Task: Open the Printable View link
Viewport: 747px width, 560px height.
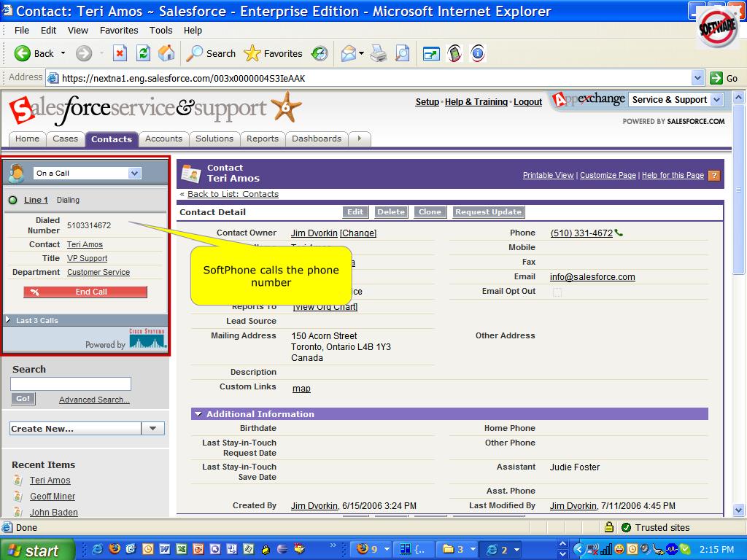Action: click(548, 175)
